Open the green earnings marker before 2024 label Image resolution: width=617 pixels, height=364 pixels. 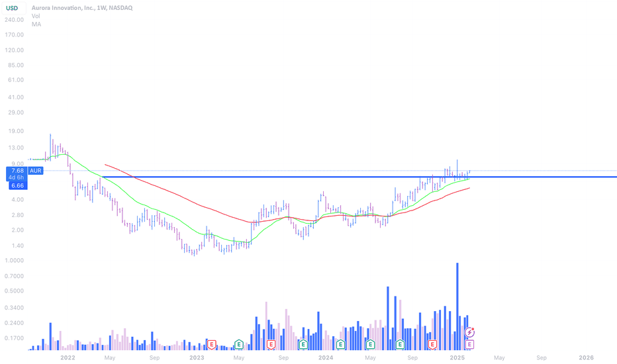tap(303, 345)
